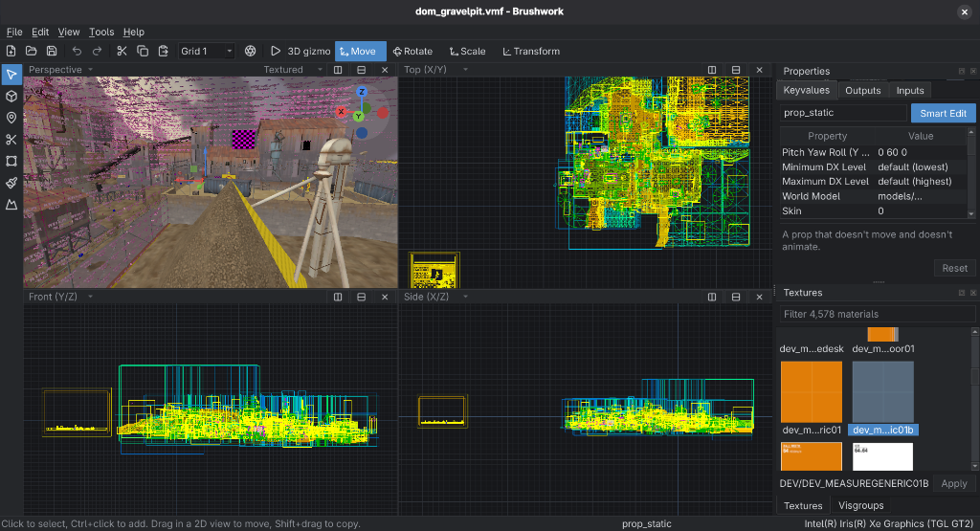Enable the Transform mode
The image size is (980, 531).
[x=531, y=52]
